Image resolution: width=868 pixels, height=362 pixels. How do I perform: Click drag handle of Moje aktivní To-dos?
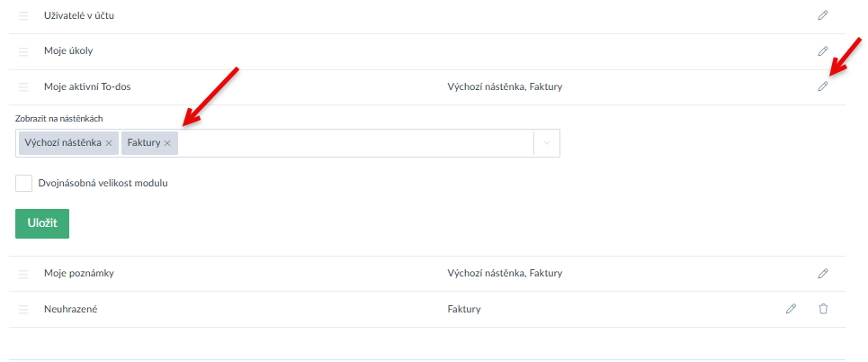tap(24, 87)
